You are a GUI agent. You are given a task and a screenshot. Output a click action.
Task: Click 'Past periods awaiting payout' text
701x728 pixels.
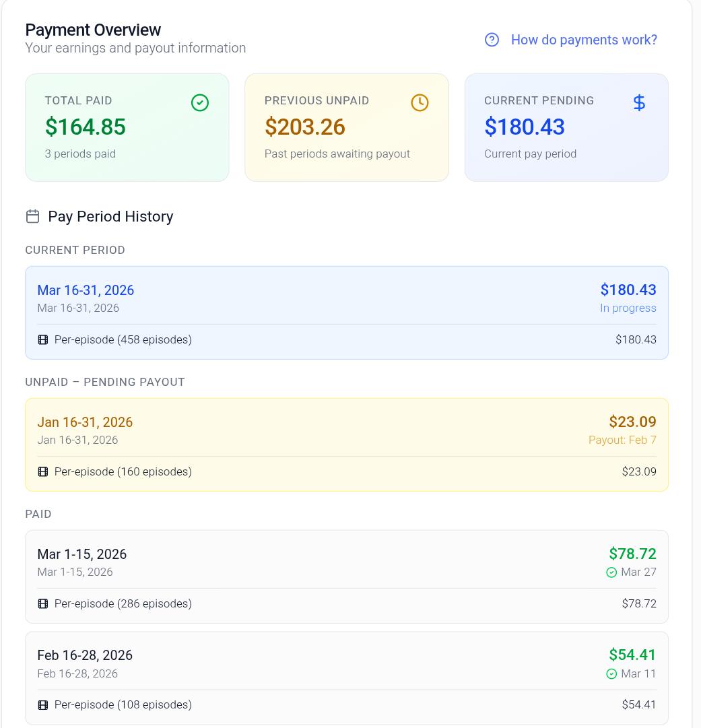pos(337,154)
